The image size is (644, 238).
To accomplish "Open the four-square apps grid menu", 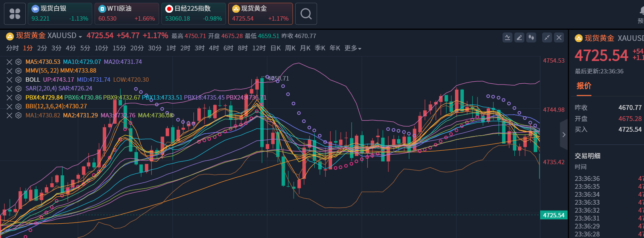I will pos(15,14).
